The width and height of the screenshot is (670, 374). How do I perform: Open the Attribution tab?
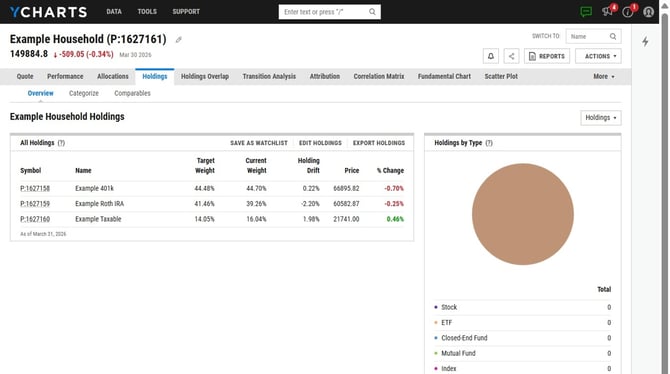click(x=325, y=77)
